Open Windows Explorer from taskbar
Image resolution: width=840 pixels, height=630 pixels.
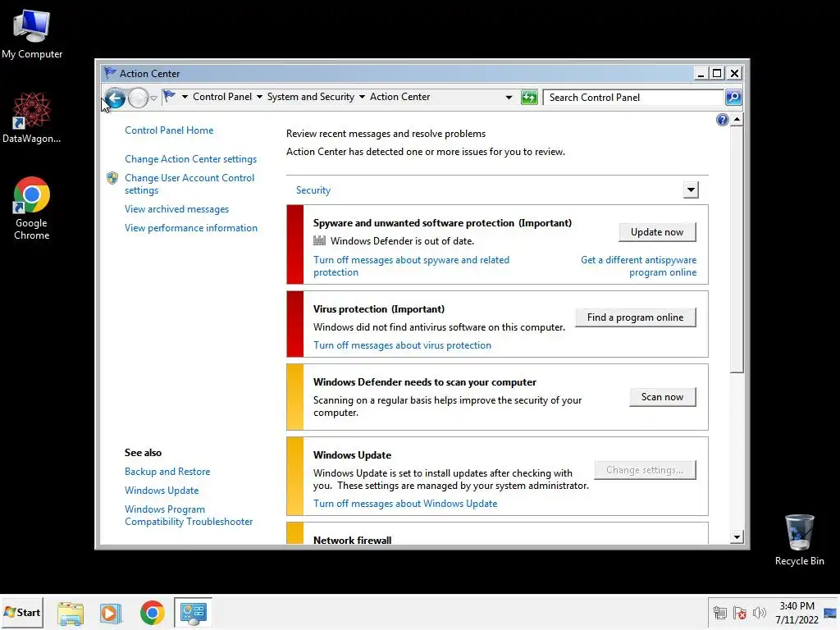(71, 613)
